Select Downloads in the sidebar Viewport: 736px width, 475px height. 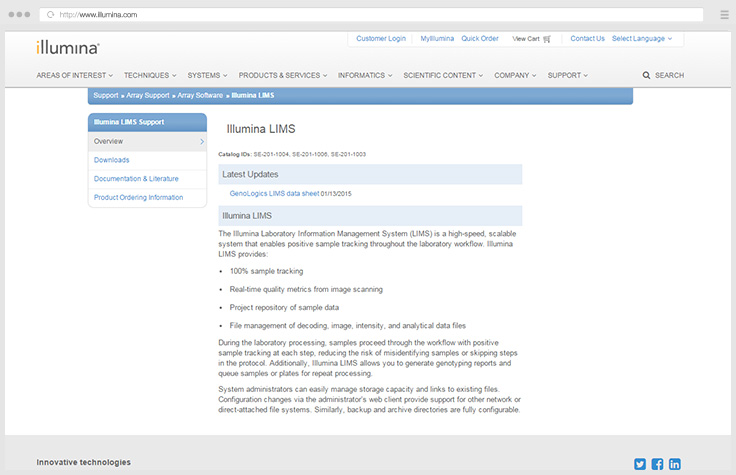coord(111,160)
